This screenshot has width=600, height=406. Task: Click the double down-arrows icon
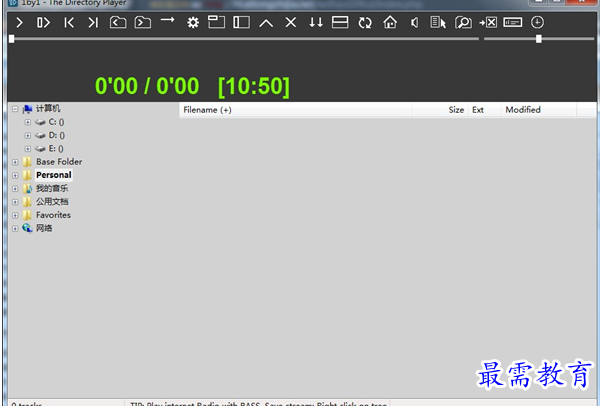coord(316,22)
